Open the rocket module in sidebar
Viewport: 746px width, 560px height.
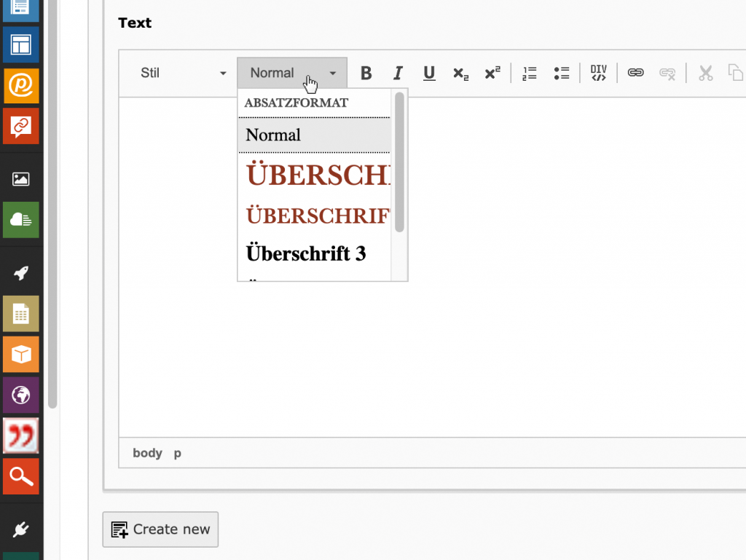coord(21,273)
